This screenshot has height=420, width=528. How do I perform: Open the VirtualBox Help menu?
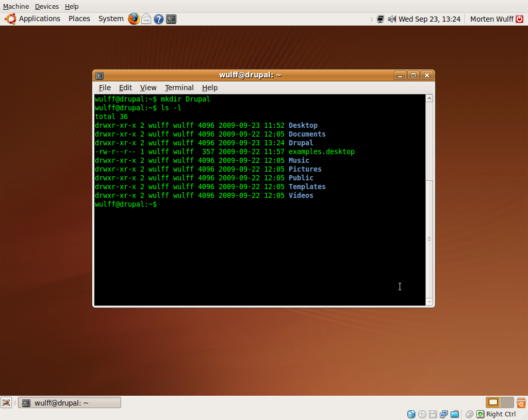pyautogui.click(x=72, y=6)
